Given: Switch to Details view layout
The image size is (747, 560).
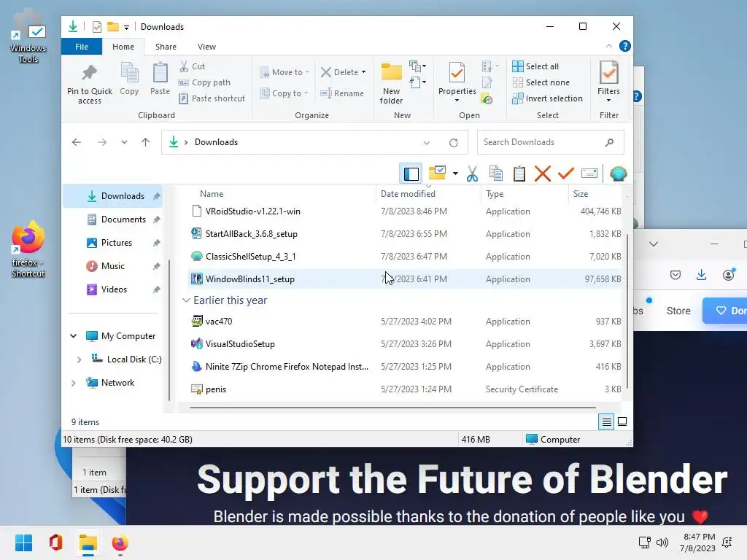Looking at the screenshot, I should (x=606, y=422).
